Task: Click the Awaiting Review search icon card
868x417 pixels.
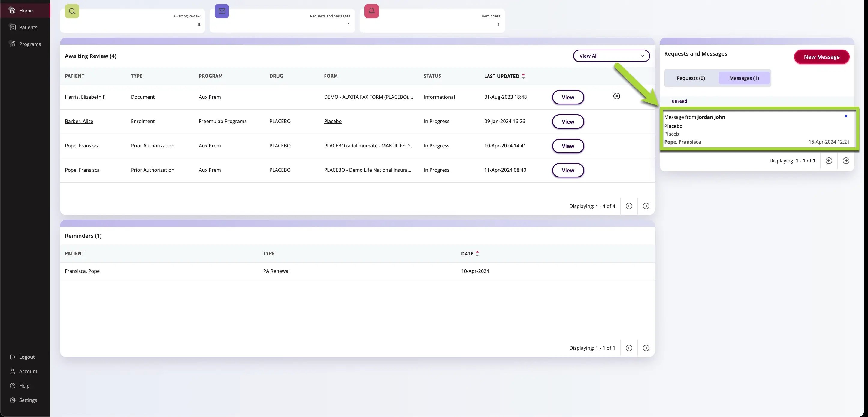Action: pos(72,11)
